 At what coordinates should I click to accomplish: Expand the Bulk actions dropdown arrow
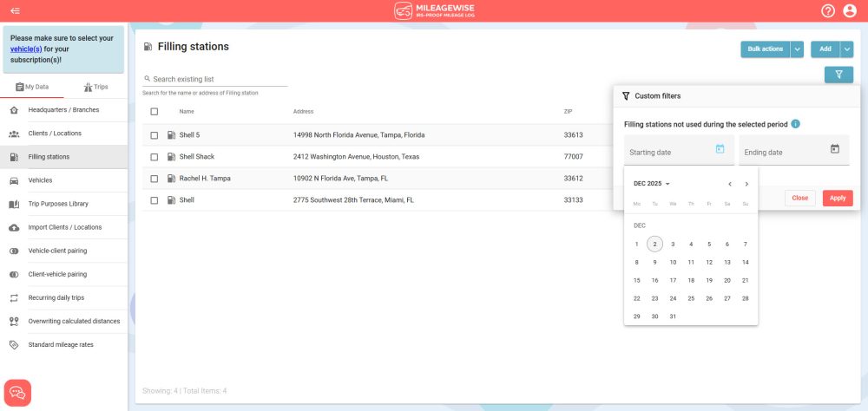click(797, 49)
